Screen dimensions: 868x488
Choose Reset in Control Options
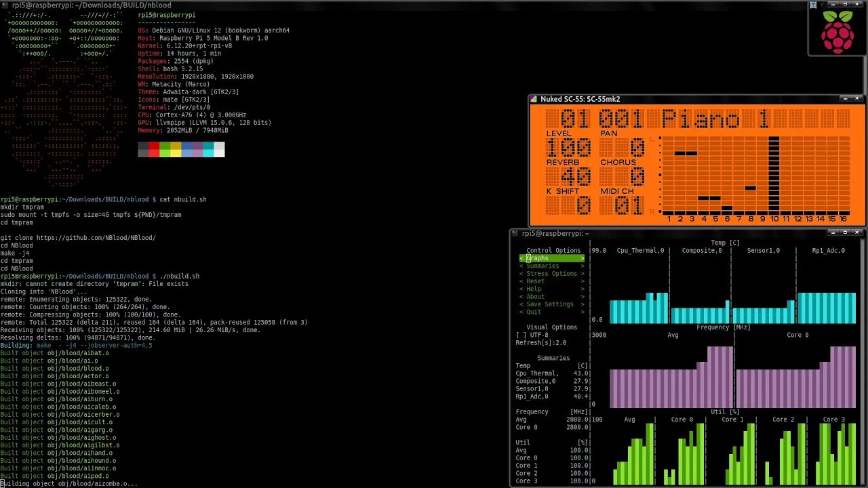(552, 281)
